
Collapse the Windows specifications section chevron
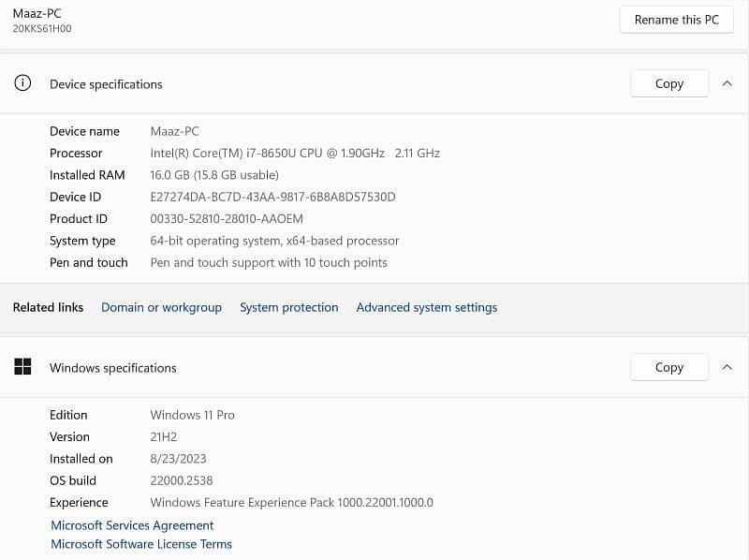(x=727, y=367)
